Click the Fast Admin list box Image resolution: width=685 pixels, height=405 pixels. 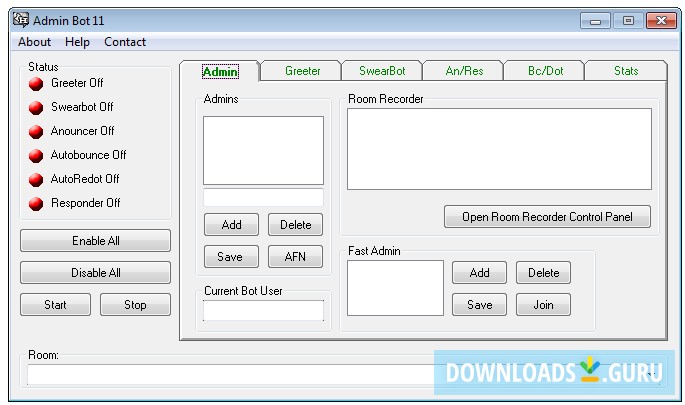tap(395, 288)
